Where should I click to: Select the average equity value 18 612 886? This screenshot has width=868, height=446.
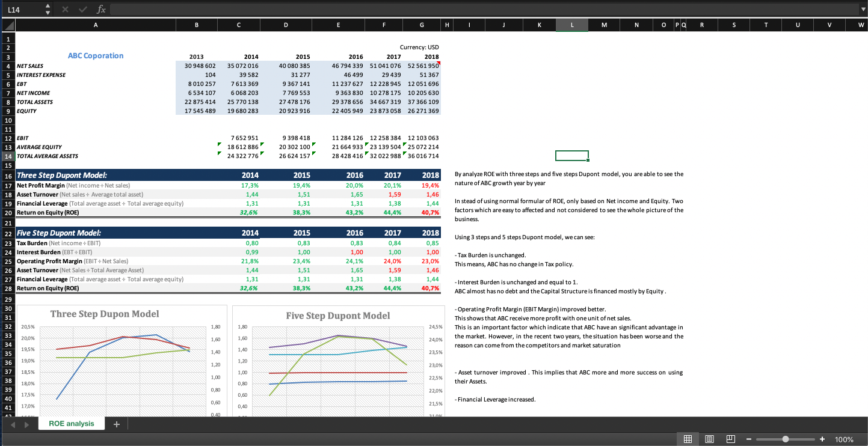tap(242, 147)
